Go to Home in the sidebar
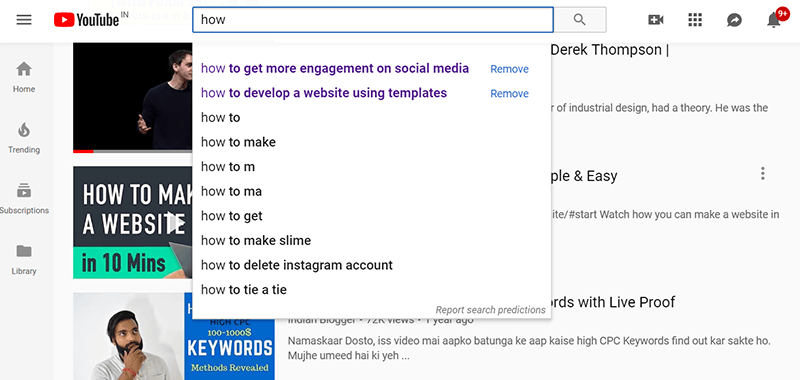The image size is (800, 380). click(24, 77)
